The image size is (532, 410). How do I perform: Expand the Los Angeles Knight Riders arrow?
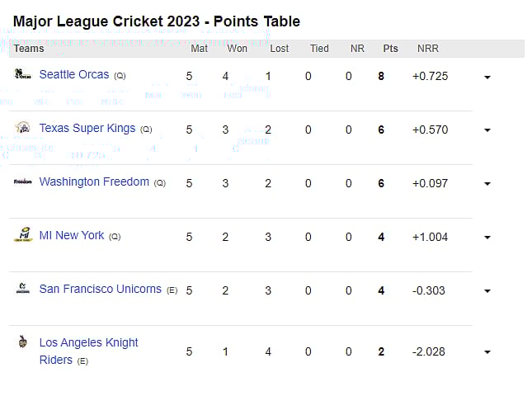(487, 352)
